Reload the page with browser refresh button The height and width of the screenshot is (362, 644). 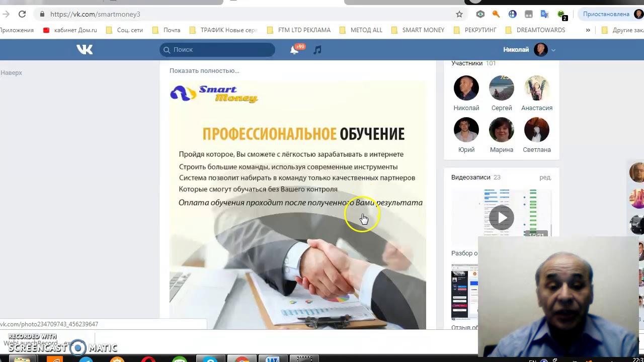pos(22,14)
